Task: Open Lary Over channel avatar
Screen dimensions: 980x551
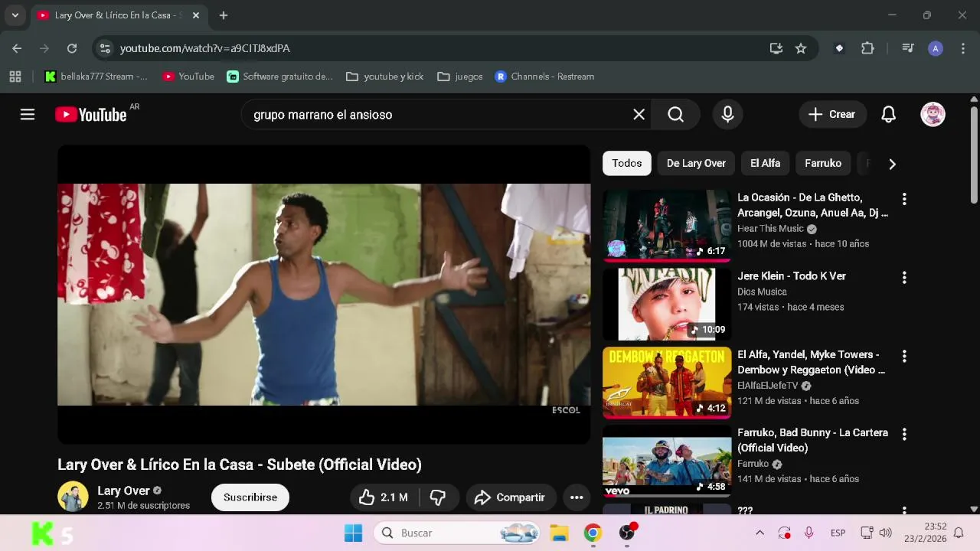Action: (x=73, y=497)
